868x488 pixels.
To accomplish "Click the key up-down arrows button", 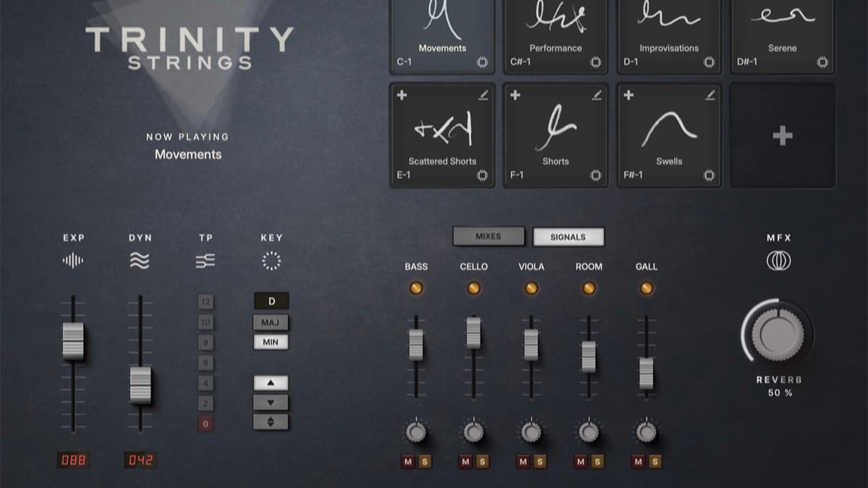I will 271,422.
